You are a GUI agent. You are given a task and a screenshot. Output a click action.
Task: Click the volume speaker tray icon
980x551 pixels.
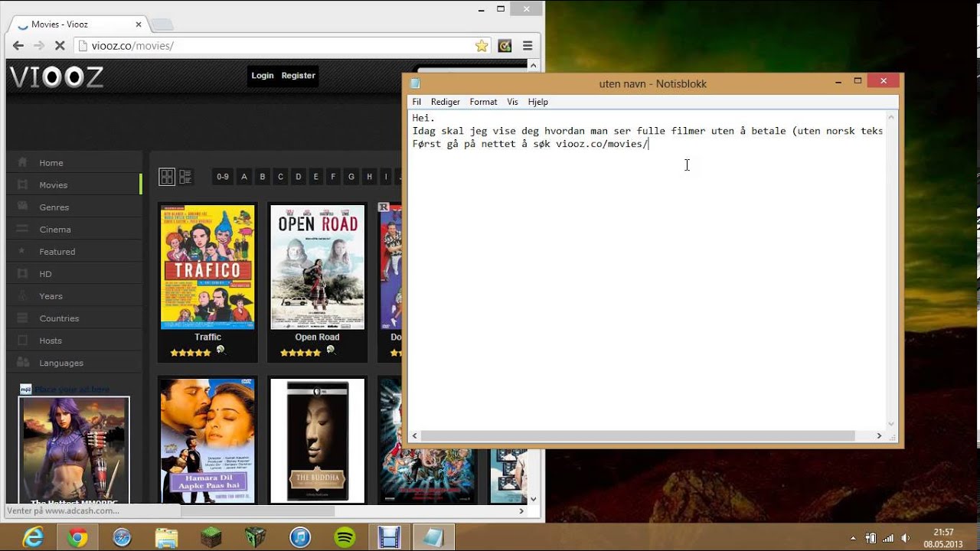coord(906,538)
